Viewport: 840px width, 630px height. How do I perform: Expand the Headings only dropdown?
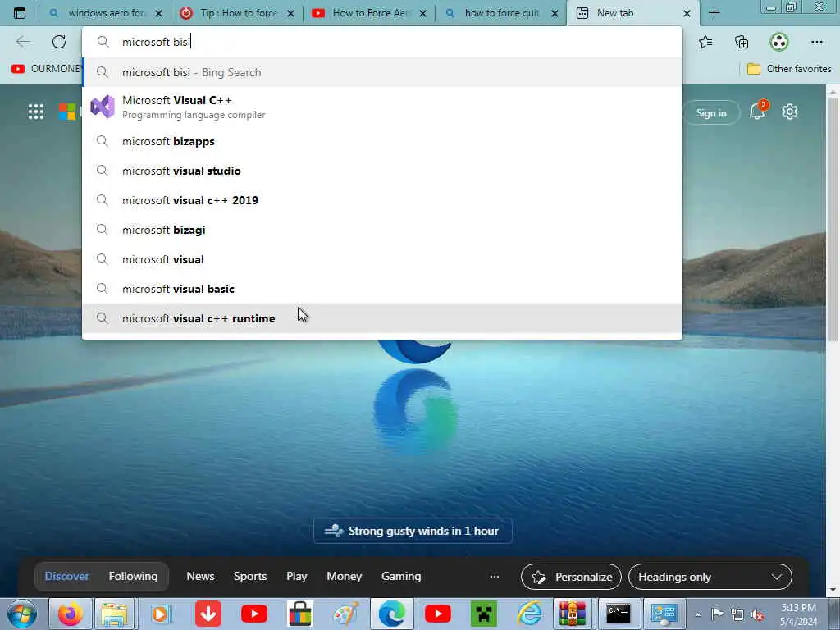[710, 577]
